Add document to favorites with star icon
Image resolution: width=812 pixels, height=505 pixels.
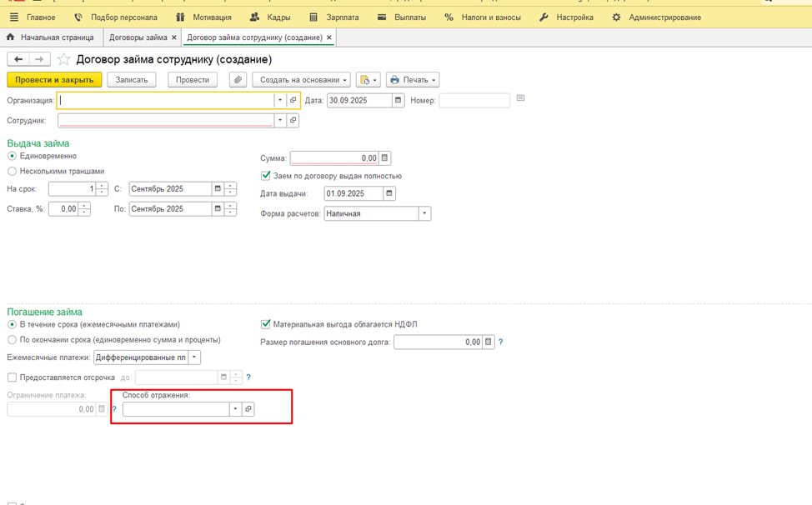coord(64,60)
